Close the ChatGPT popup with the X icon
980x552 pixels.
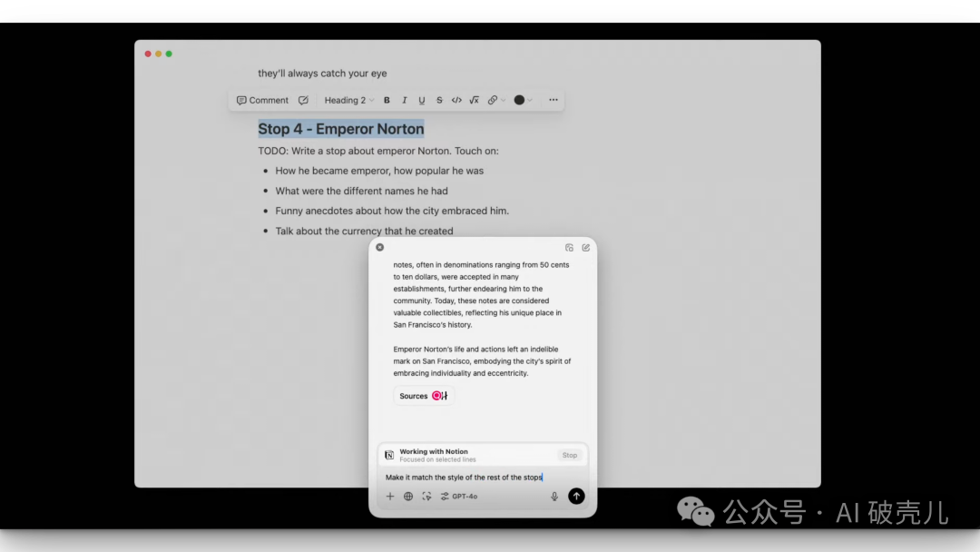coord(379,247)
